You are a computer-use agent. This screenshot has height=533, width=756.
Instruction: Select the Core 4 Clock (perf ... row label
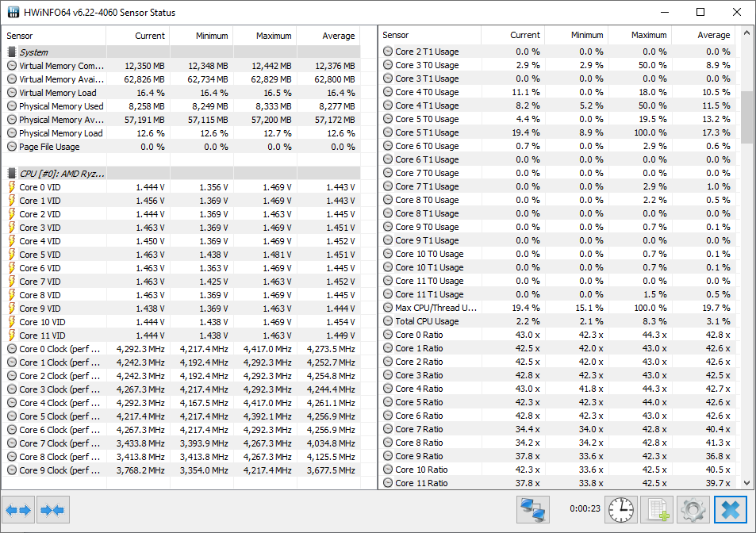pos(59,403)
